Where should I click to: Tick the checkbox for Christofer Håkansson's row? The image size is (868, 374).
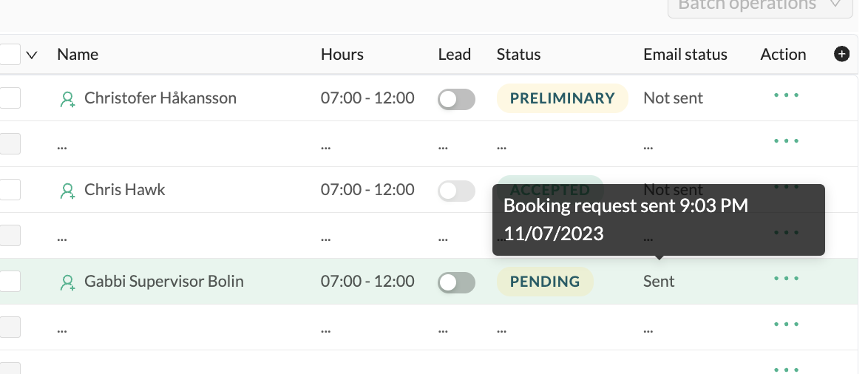click(10, 98)
